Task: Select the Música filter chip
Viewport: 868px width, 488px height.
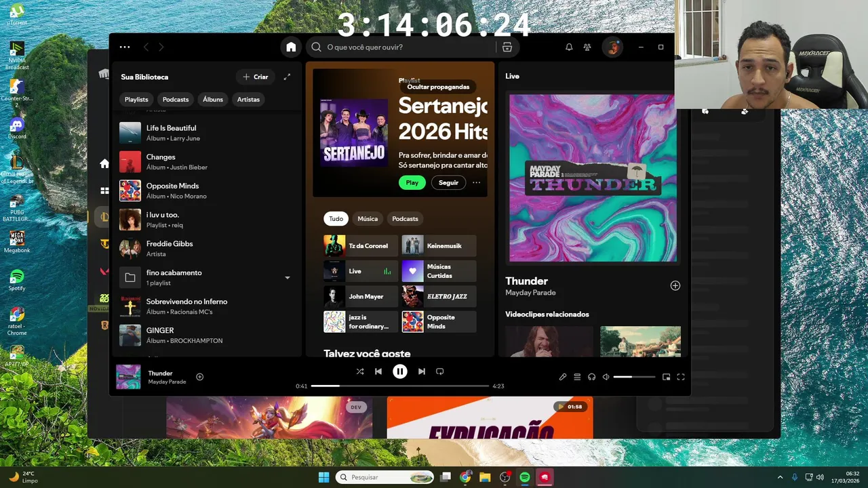Action: pyautogui.click(x=368, y=219)
